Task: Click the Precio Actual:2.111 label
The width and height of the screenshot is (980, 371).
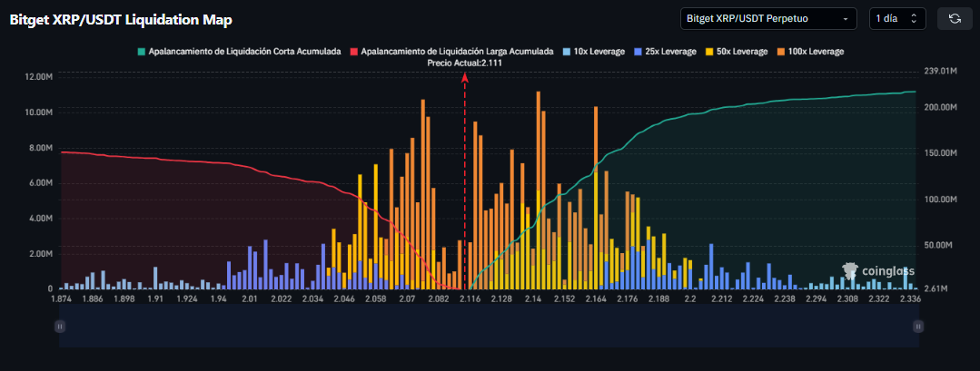Action: coord(465,63)
